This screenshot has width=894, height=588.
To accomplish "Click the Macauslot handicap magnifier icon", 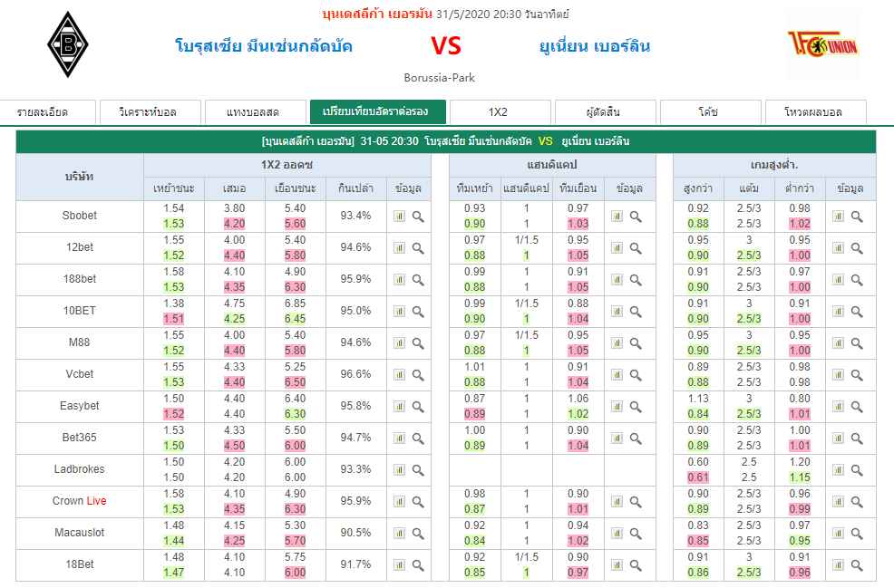I will click(x=636, y=534).
